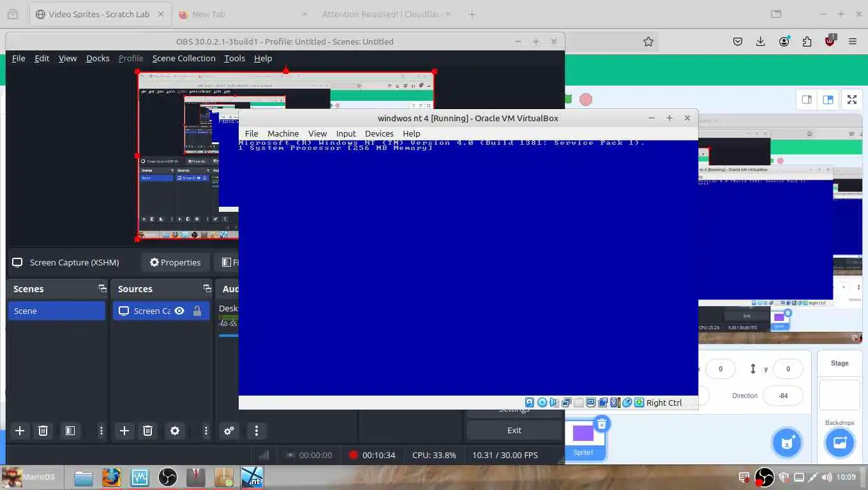Open OBS Edit menu
Viewport: 868px width, 490px height.
(x=41, y=58)
